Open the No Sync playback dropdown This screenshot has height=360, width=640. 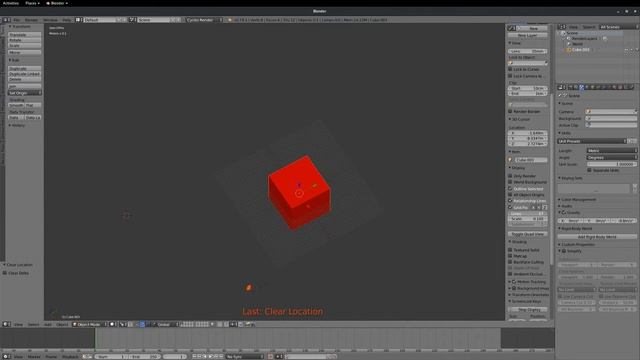coord(245,357)
